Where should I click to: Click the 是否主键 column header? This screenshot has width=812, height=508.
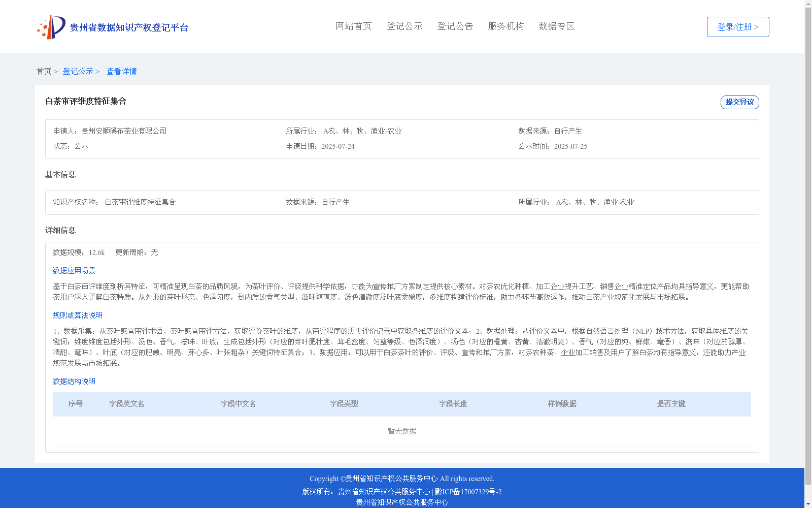tap(671, 404)
